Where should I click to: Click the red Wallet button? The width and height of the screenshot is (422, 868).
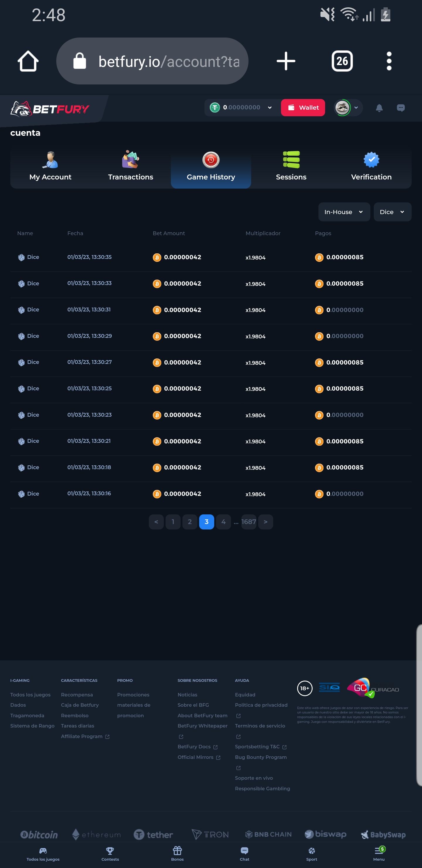[303, 108]
